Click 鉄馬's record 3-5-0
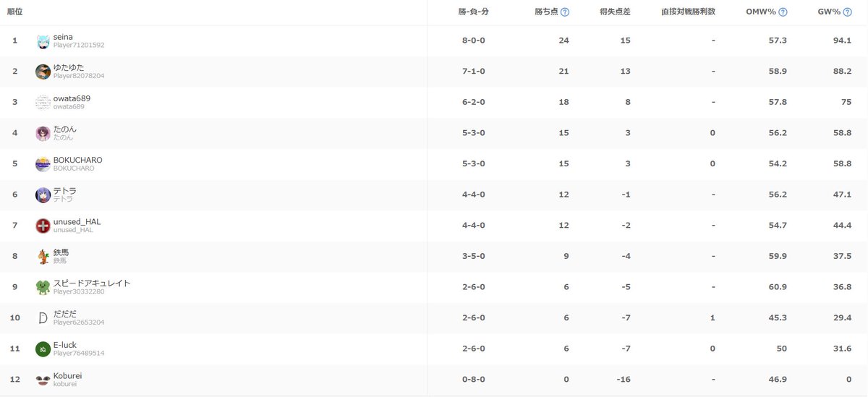The width and height of the screenshot is (868, 397). [473, 256]
